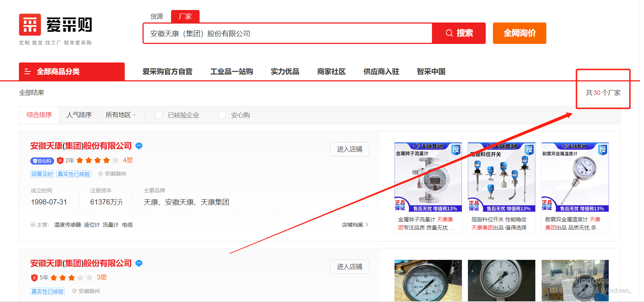Expand the 所有地区 region dropdown

click(x=121, y=115)
